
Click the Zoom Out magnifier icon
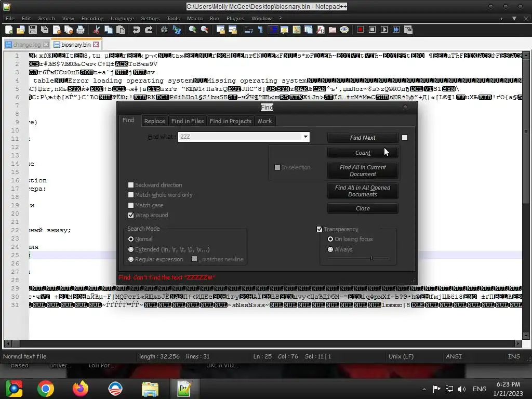[204, 30]
